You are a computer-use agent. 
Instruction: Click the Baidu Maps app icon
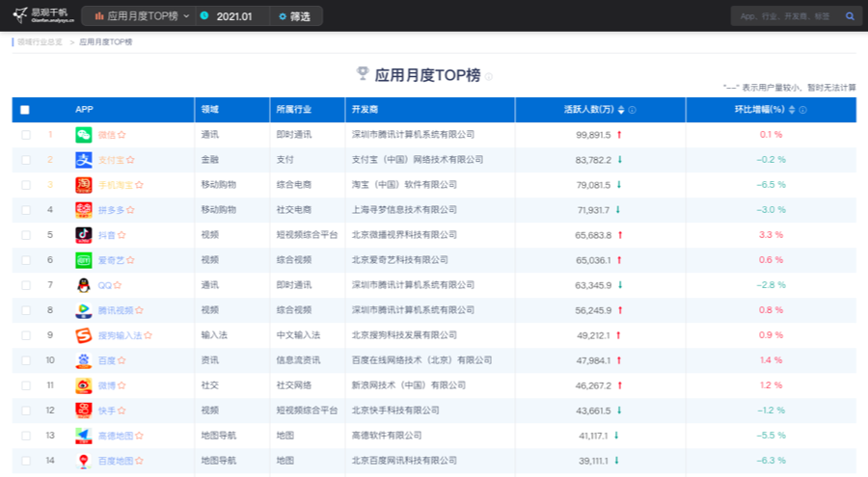(84, 461)
